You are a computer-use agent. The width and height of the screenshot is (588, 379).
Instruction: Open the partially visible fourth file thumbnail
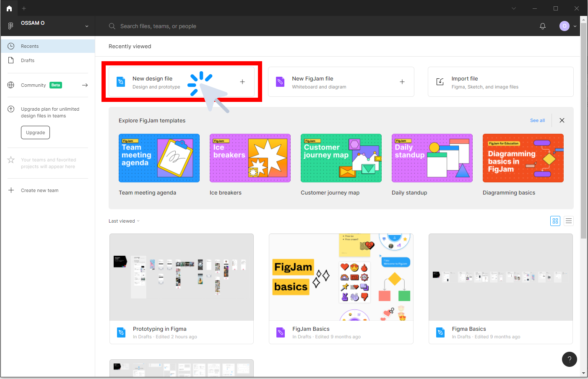click(182, 368)
